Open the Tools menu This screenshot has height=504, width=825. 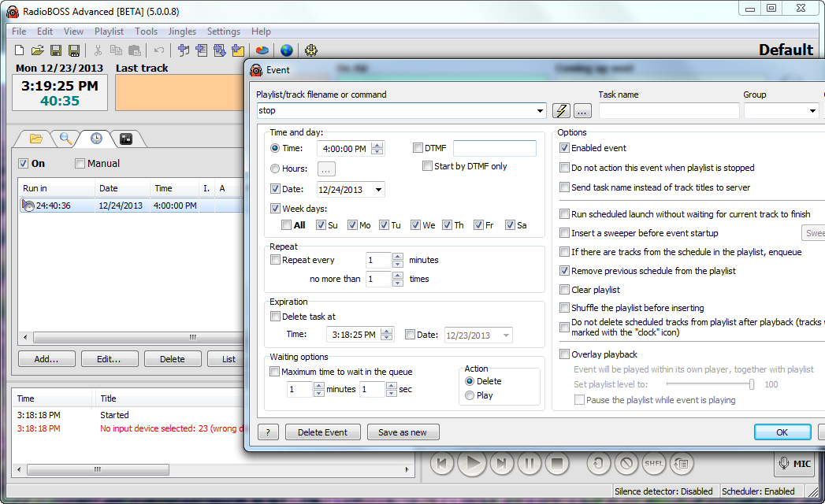pos(147,31)
